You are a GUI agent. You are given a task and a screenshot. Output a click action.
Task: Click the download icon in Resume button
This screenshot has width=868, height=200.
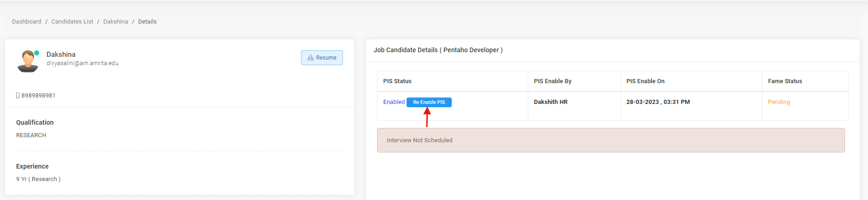(x=311, y=58)
